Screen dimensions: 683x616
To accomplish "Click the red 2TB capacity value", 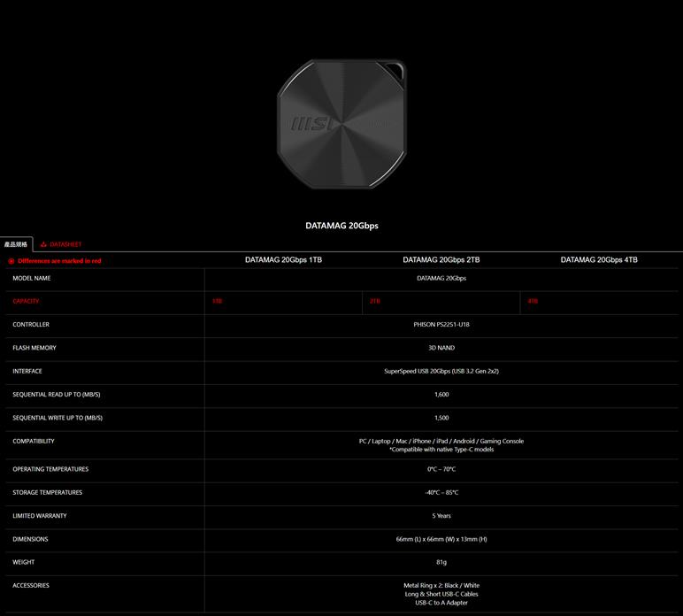I will pos(375,301).
